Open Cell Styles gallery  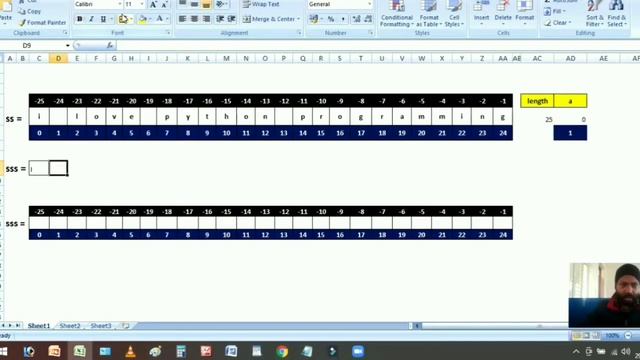(x=454, y=14)
